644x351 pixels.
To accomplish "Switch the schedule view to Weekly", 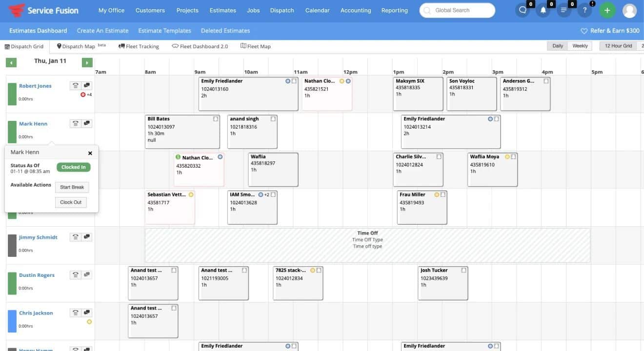I will 580,45.
